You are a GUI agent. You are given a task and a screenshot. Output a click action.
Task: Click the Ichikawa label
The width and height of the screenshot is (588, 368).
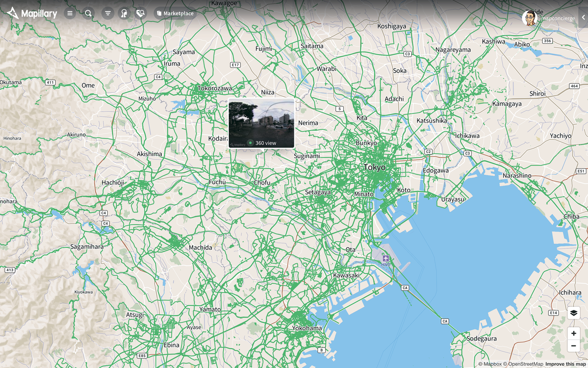467,136
